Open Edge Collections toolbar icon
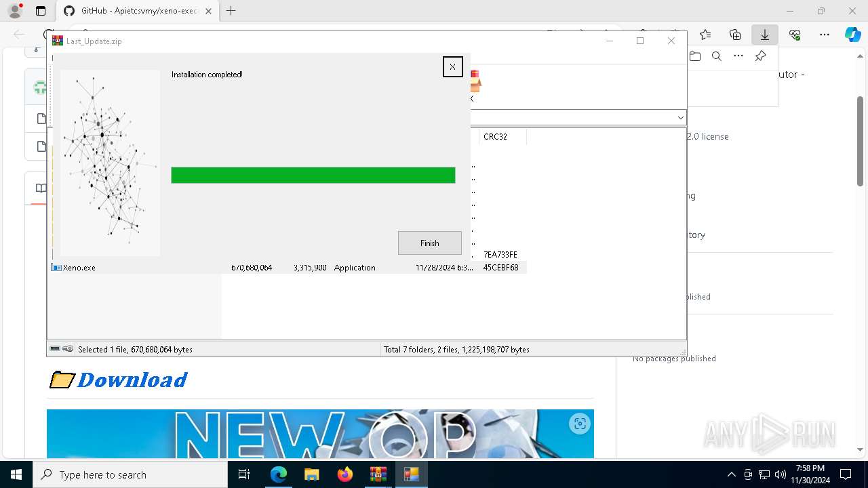 point(735,35)
